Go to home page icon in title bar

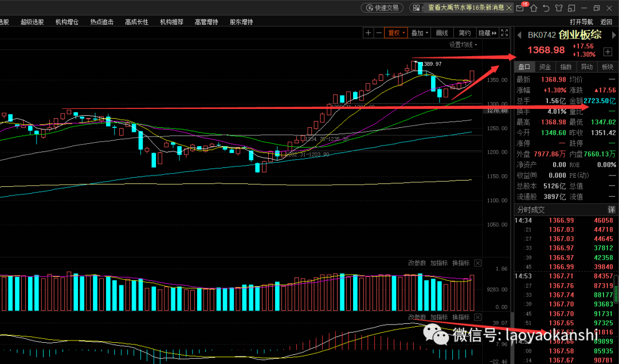[534, 8]
